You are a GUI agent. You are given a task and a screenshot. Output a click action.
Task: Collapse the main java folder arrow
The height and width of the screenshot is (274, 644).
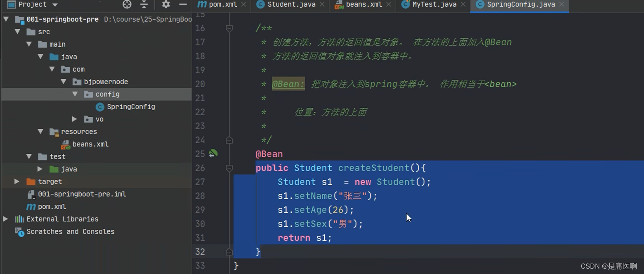40,57
